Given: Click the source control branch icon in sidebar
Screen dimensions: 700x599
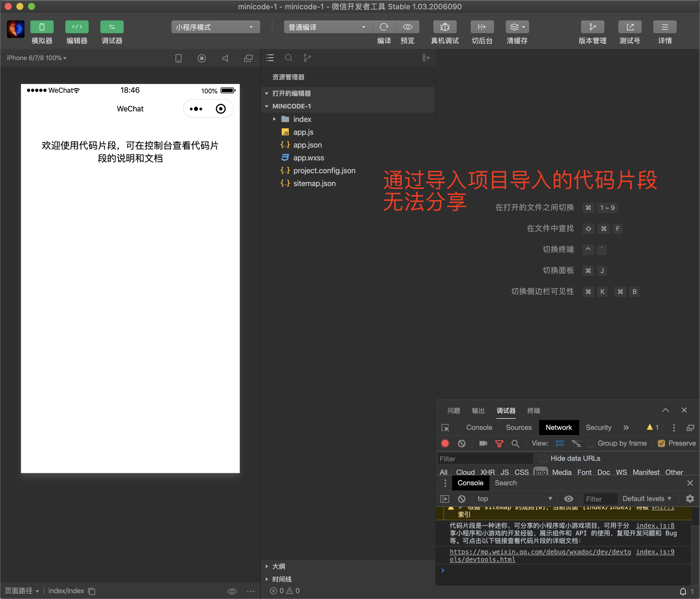Looking at the screenshot, I should coord(307,58).
